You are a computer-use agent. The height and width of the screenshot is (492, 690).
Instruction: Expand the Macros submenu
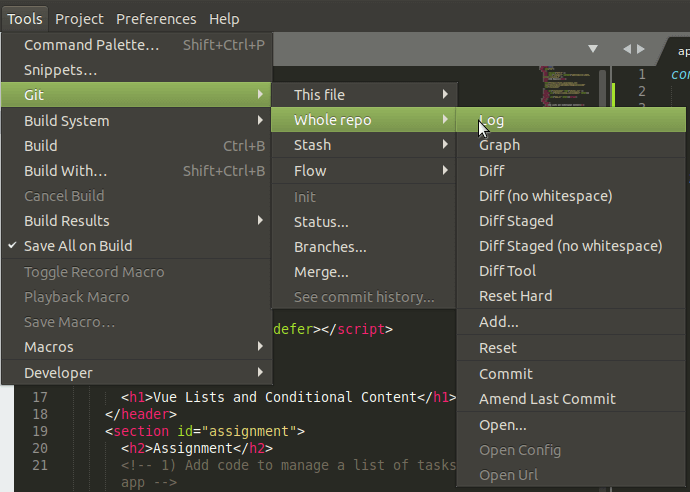pos(137,347)
